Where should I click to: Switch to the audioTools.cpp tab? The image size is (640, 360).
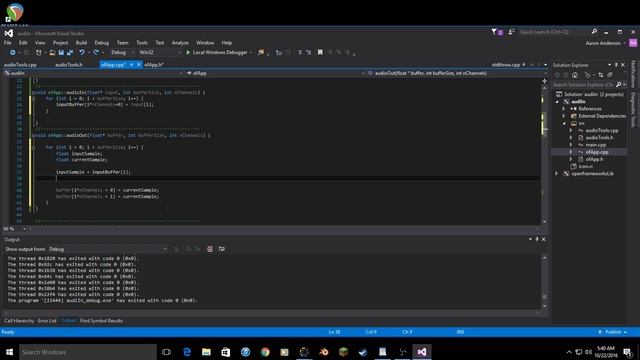coord(20,64)
